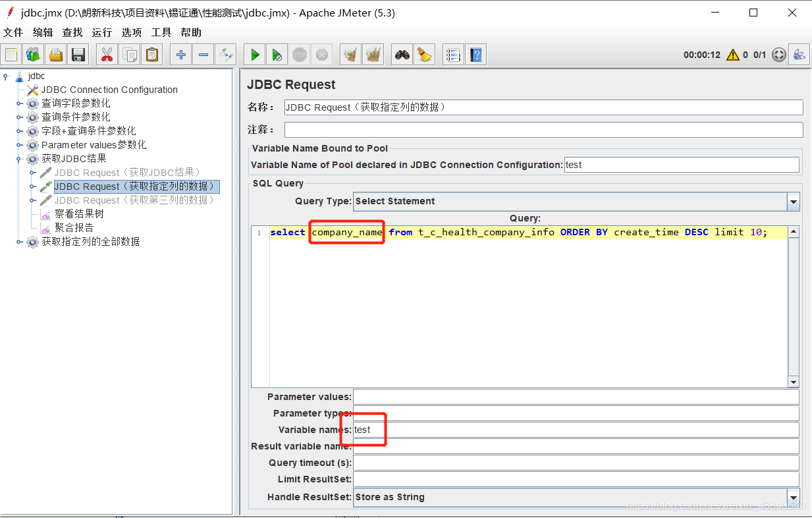Click the Cut scissors icon

coord(106,55)
